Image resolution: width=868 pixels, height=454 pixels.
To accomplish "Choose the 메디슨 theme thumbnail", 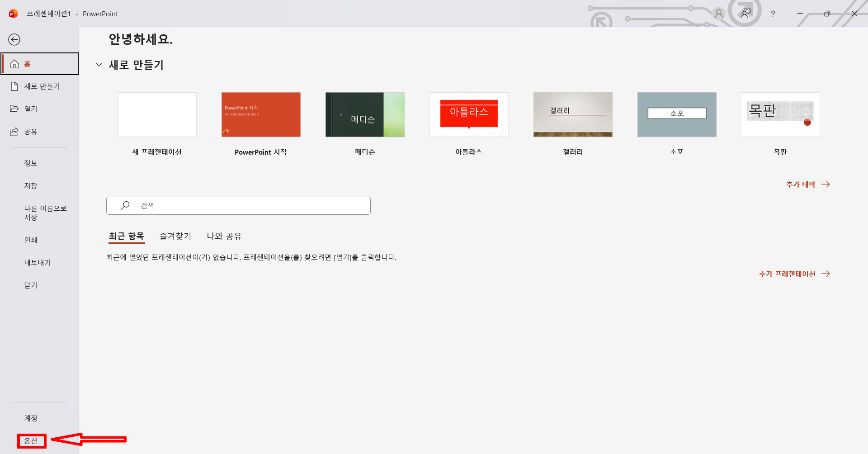I will pos(365,115).
